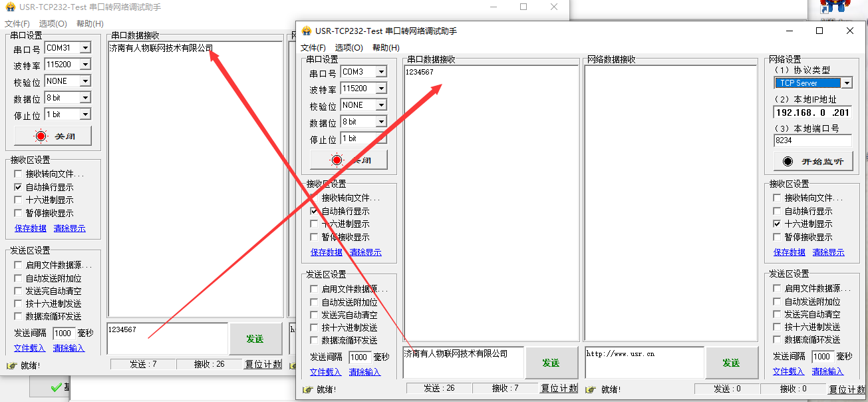Click send text box containing 1234567 in back window
The width and height of the screenshot is (868, 402).
click(168, 339)
